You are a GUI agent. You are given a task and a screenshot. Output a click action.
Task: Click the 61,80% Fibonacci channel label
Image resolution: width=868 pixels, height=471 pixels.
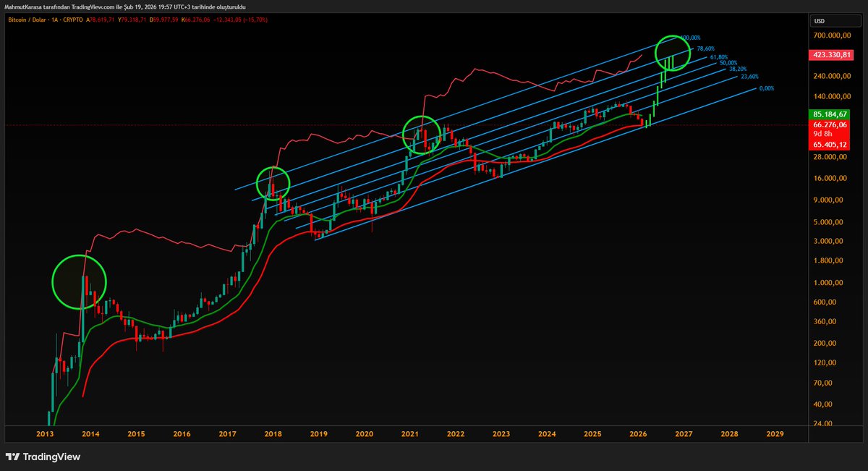coord(718,56)
